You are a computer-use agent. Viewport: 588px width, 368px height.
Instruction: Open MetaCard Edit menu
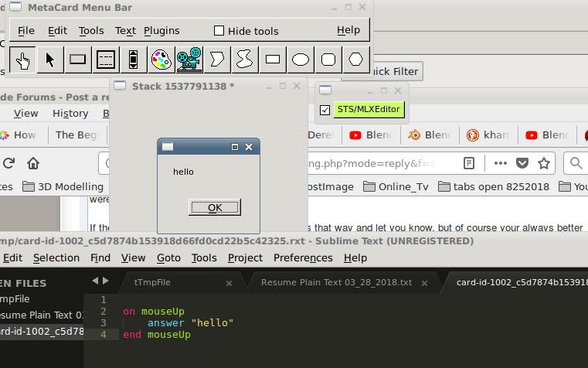point(57,30)
